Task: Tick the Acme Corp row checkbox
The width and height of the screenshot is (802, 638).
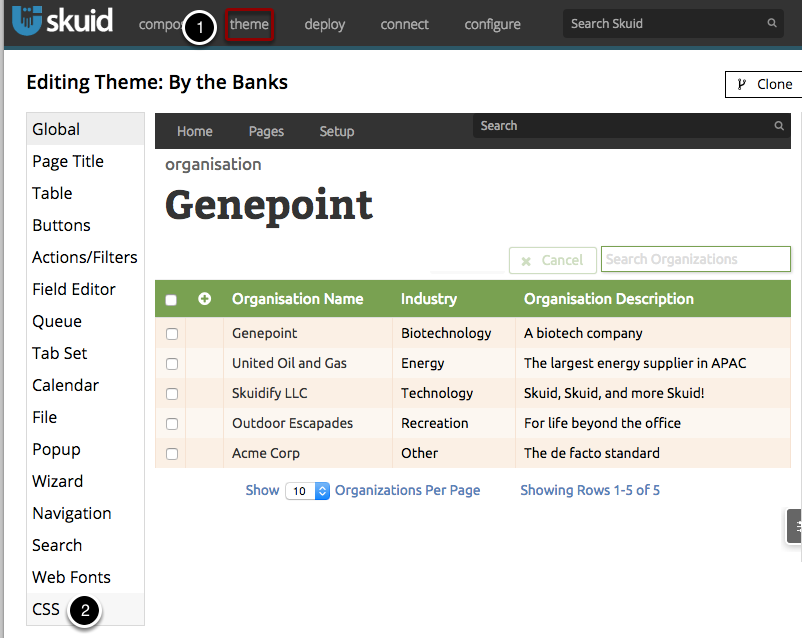Action: pos(172,454)
